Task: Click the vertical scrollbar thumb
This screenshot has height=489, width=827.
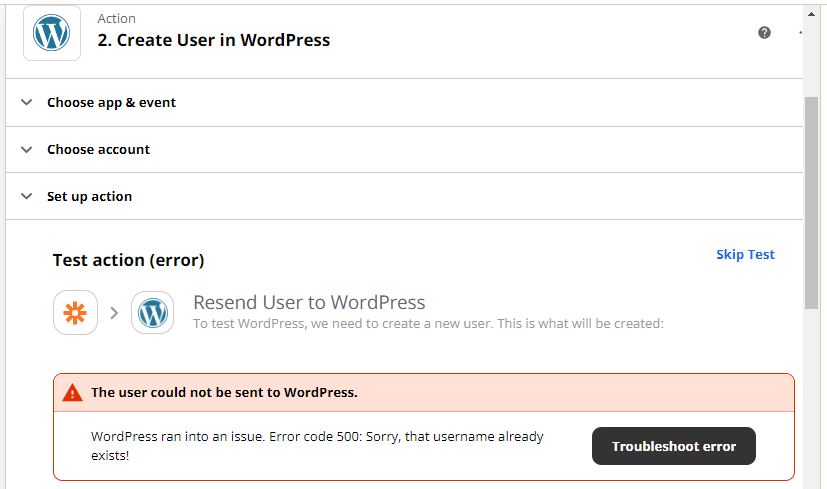Action: tap(811, 203)
